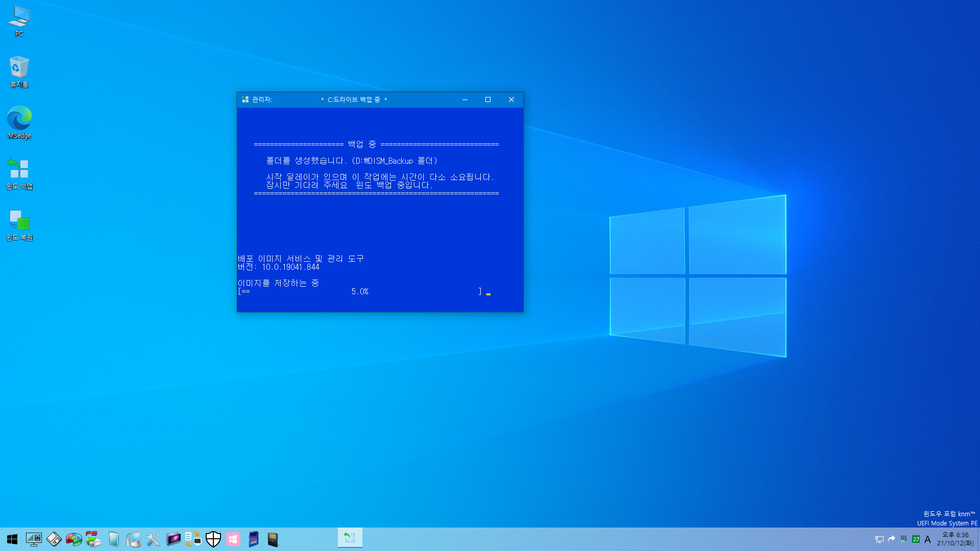Click the black memory card taskbar icon
Viewport: 980px width, 551px height.
(x=273, y=539)
